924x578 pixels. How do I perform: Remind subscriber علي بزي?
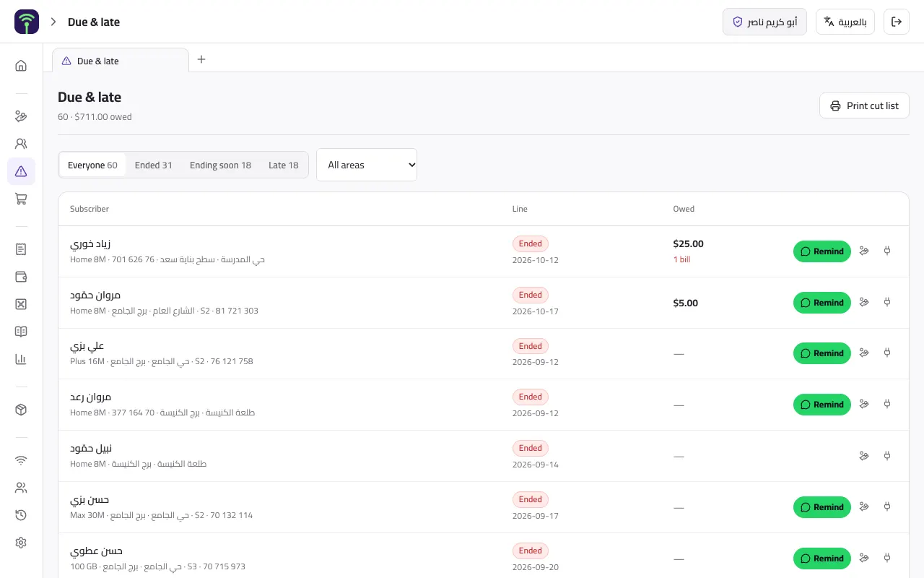coord(822,353)
